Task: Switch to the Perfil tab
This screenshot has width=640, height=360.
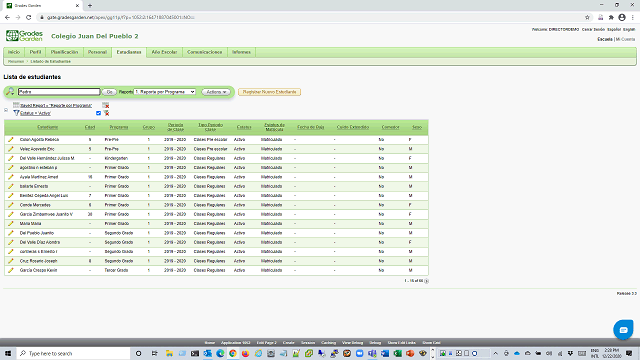Action: 36,52
